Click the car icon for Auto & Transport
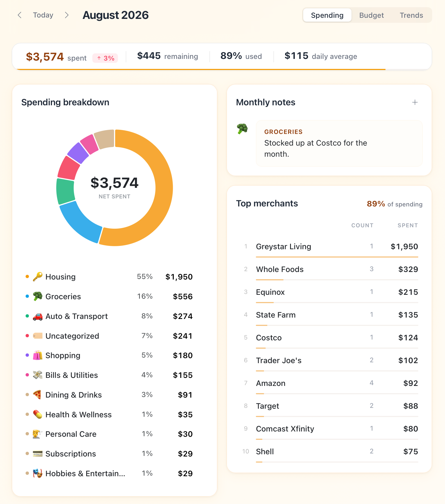 (38, 316)
